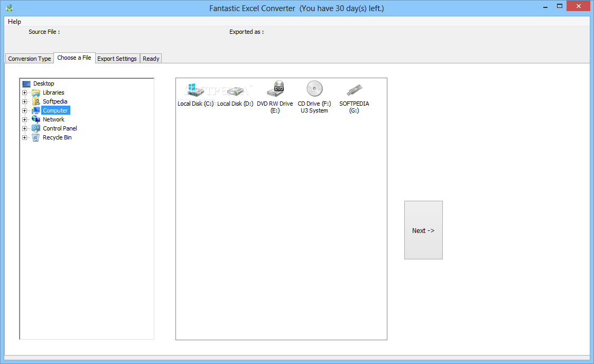Image resolution: width=594 pixels, height=364 pixels.
Task: Switch to the Choose a File tab
Action: [74, 58]
